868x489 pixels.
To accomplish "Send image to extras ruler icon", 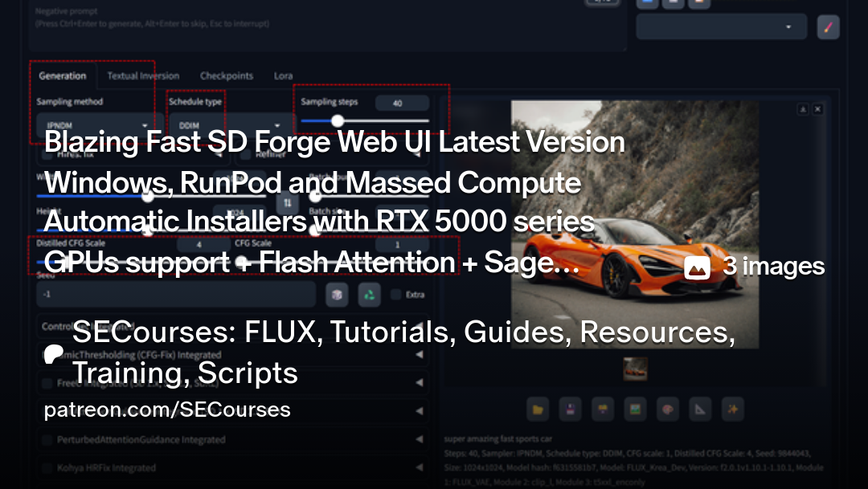I will pos(700,410).
